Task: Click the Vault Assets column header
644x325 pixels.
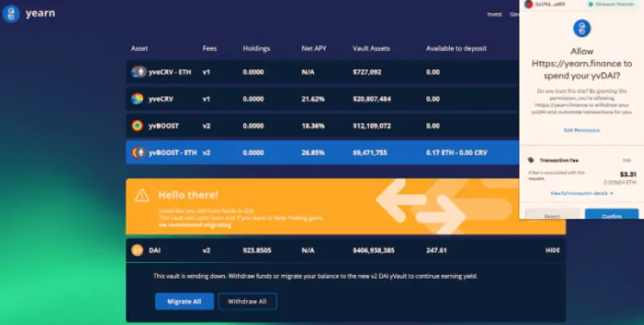Action: point(371,49)
